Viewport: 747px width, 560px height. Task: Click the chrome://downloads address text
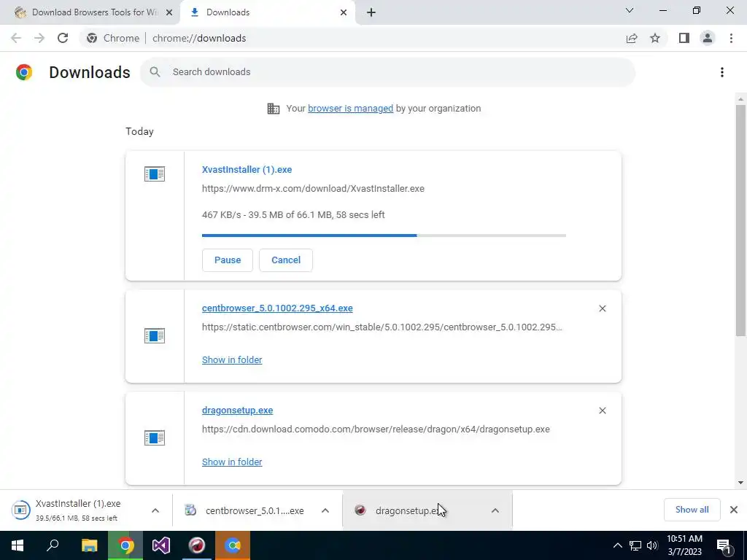(x=199, y=38)
